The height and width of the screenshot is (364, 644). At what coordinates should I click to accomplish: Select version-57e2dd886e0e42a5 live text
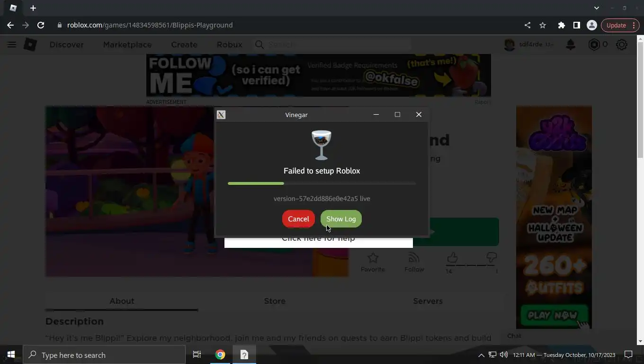tap(322, 199)
